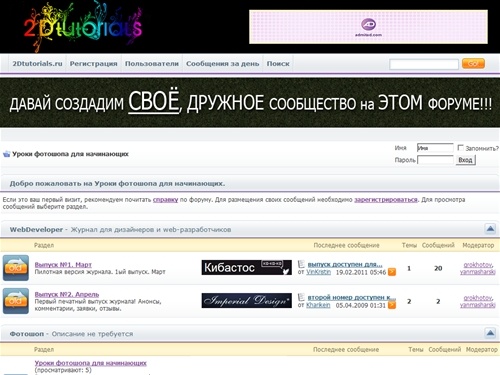Click the old-posts icon for Выпуск №1

point(16,268)
